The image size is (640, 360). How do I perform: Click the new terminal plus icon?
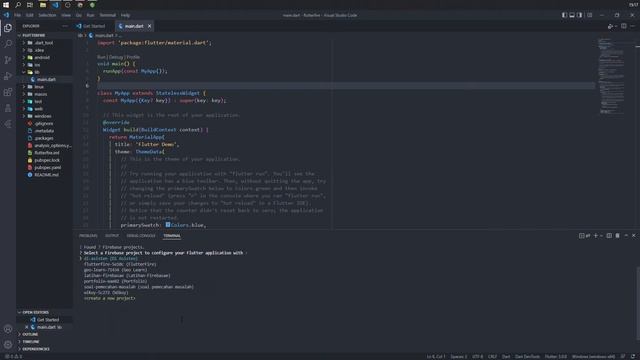[596, 236]
